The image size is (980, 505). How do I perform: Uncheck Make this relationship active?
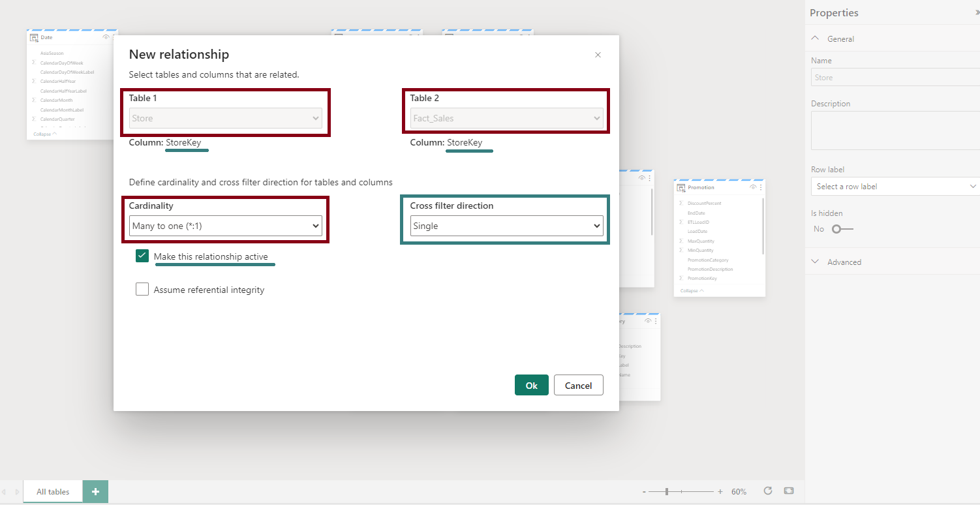pyautogui.click(x=142, y=256)
